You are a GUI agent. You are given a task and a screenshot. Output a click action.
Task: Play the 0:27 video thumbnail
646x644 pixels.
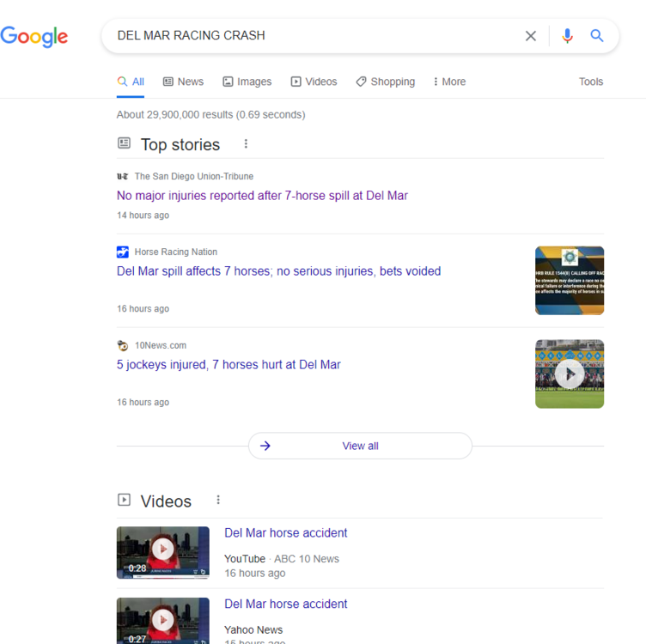click(x=162, y=621)
